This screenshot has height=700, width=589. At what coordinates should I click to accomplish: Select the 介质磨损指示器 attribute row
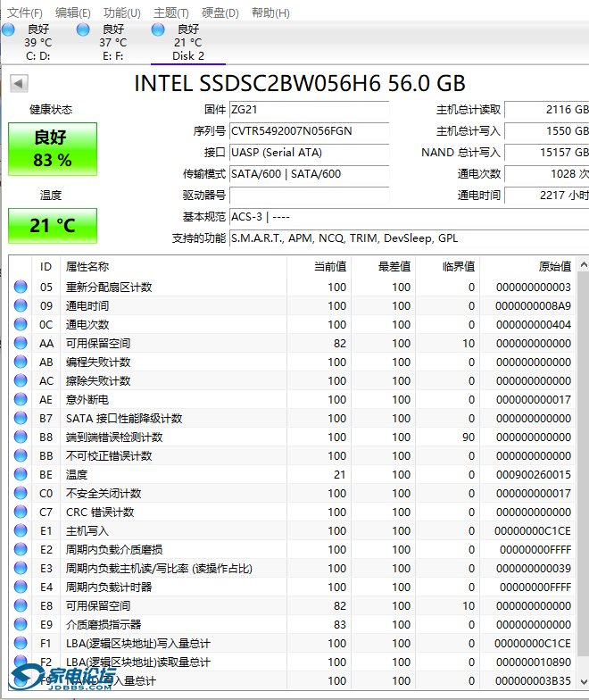(x=293, y=624)
